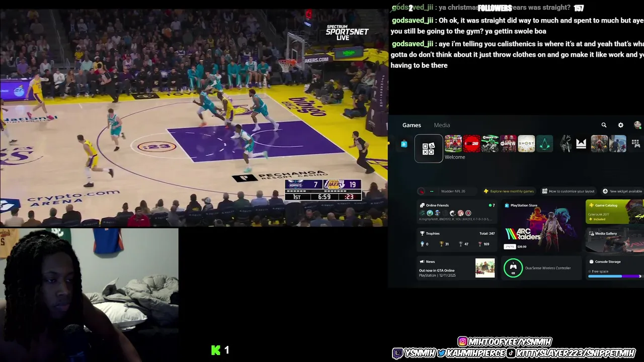Open the GTA Online news thumbnail
644x362 pixels.
485,268
